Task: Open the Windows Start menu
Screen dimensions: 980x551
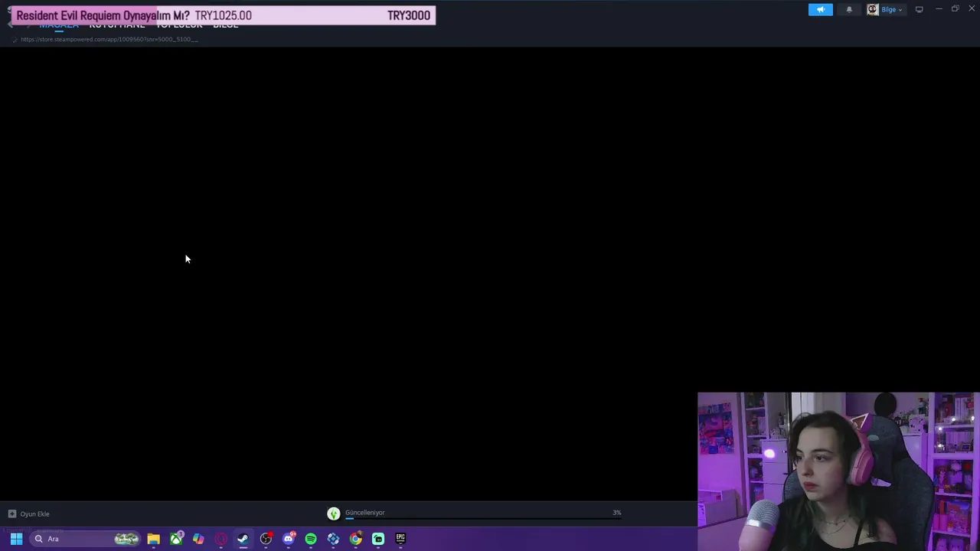Action: 16,539
